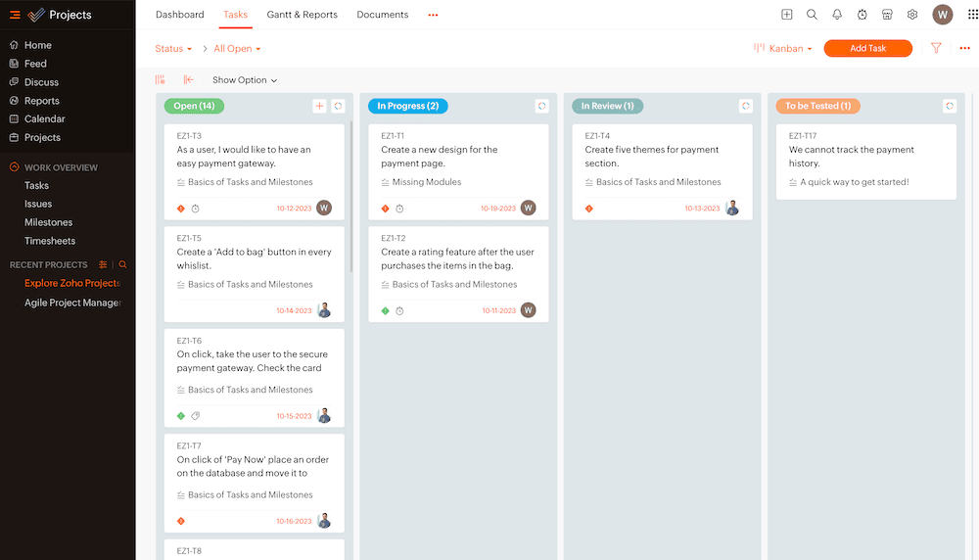Image resolution: width=979 pixels, height=560 pixels.
Task: Open the Kanban view dropdown
Action: point(783,48)
